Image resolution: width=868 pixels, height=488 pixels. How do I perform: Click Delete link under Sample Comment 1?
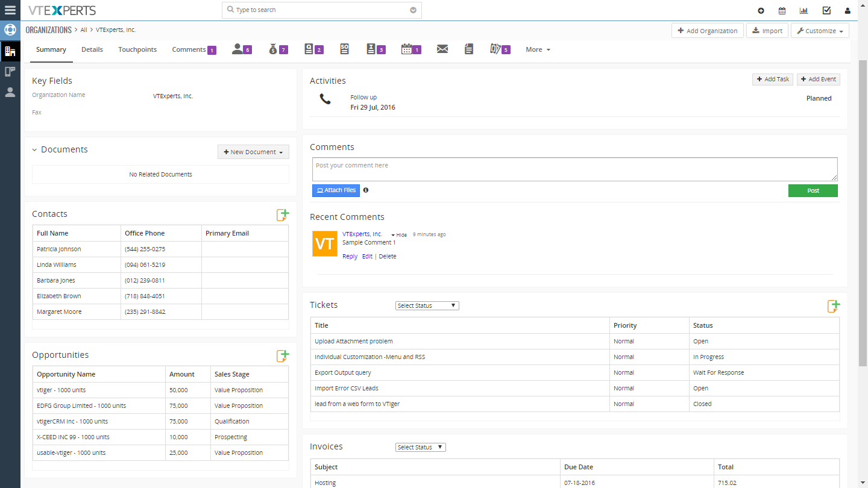pos(388,257)
